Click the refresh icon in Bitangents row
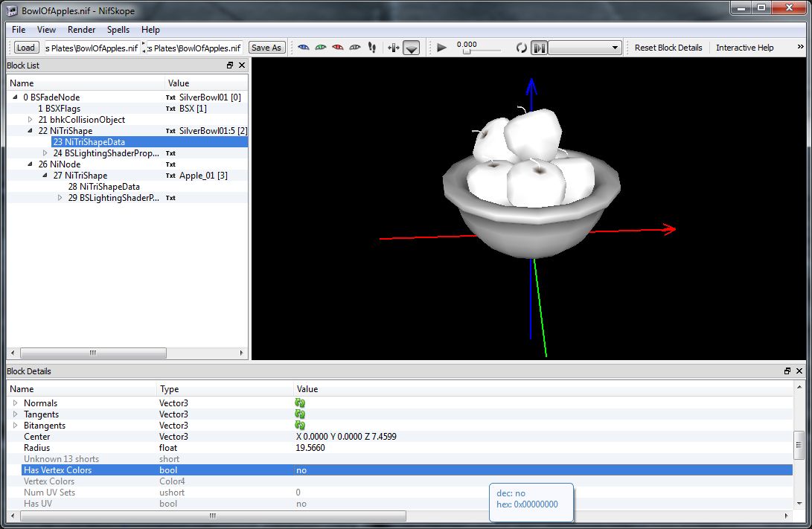Screen dimensions: 812x529 300,425
